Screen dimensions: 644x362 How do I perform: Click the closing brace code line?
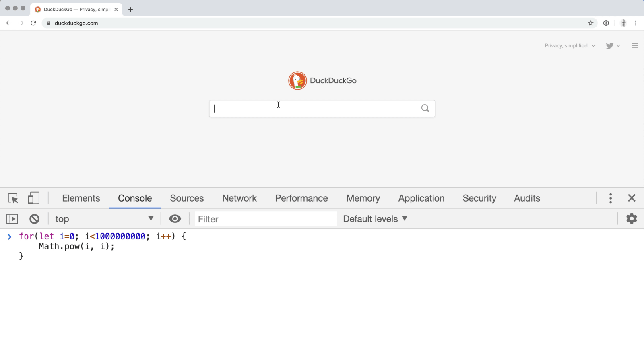[x=21, y=256]
